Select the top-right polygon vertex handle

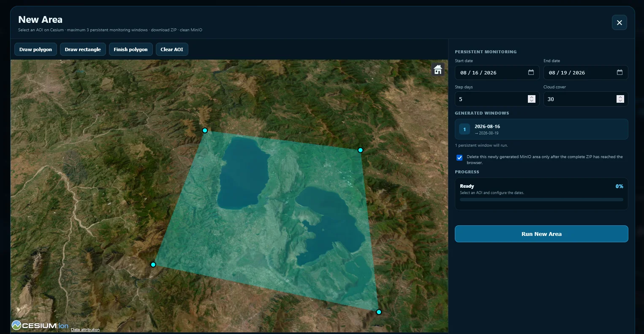pyautogui.click(x=360, y=150)
